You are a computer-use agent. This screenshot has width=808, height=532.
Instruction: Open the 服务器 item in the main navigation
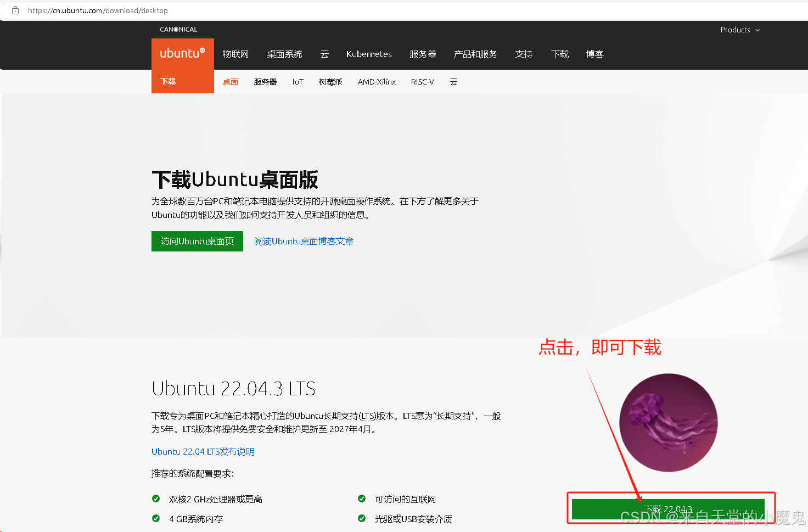click(423, 54)
